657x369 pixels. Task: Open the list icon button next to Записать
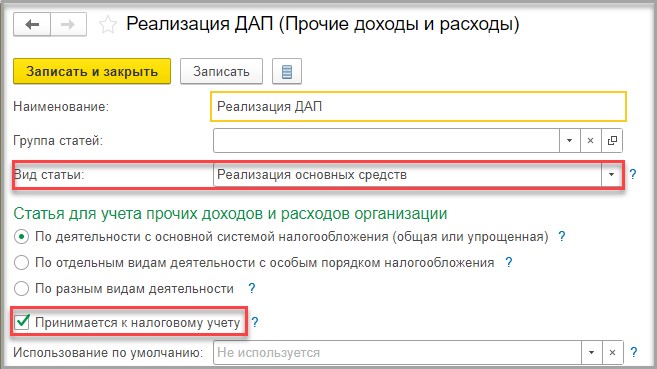287,71
